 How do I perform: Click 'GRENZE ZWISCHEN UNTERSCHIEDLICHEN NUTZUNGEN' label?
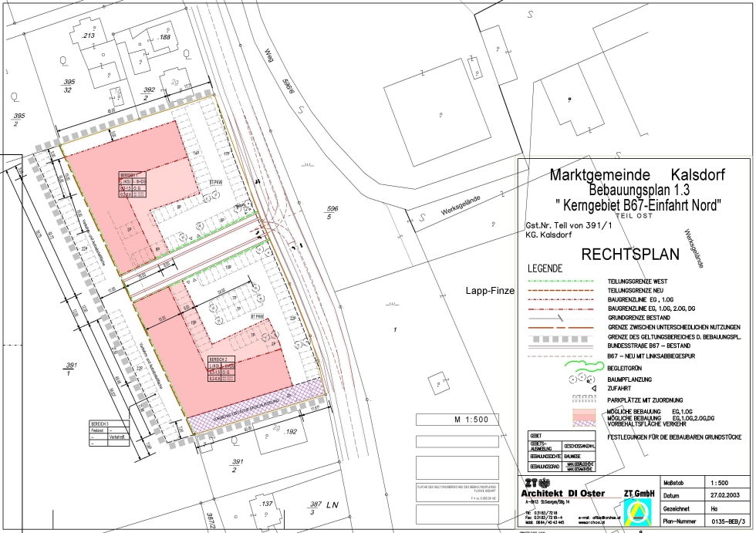click(673, 327)
